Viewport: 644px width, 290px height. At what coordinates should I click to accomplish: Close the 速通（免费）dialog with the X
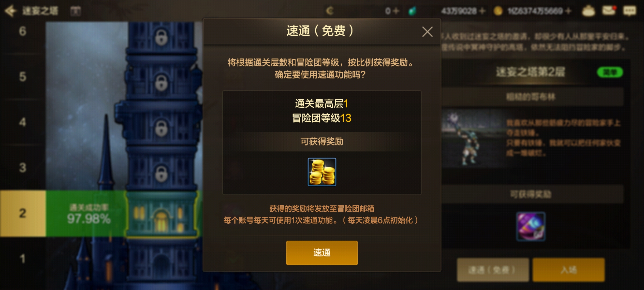pyautogui.click(x=427, y=32)
